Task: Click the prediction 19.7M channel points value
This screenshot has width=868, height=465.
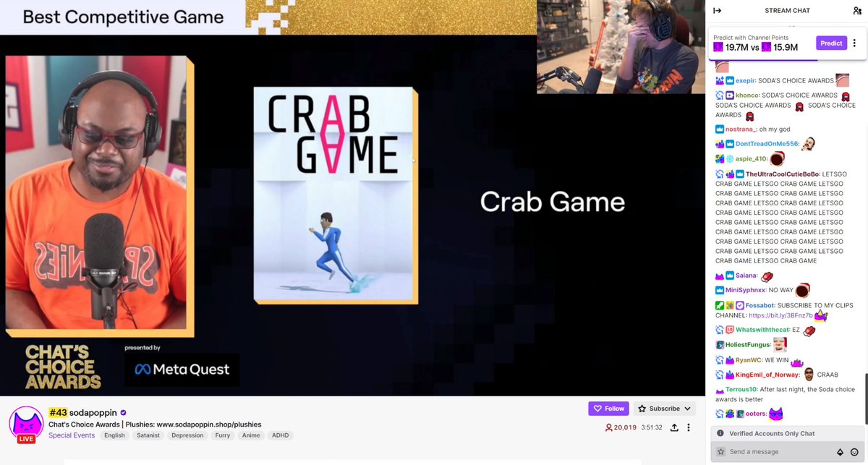Action: point(736,47)
